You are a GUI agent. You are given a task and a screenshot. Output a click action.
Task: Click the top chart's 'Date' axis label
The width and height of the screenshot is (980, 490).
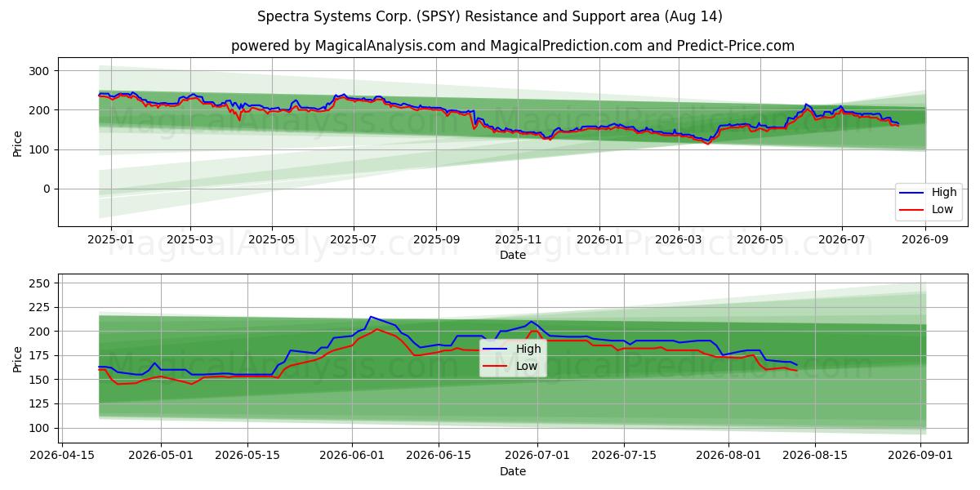(x=513, y=256)
